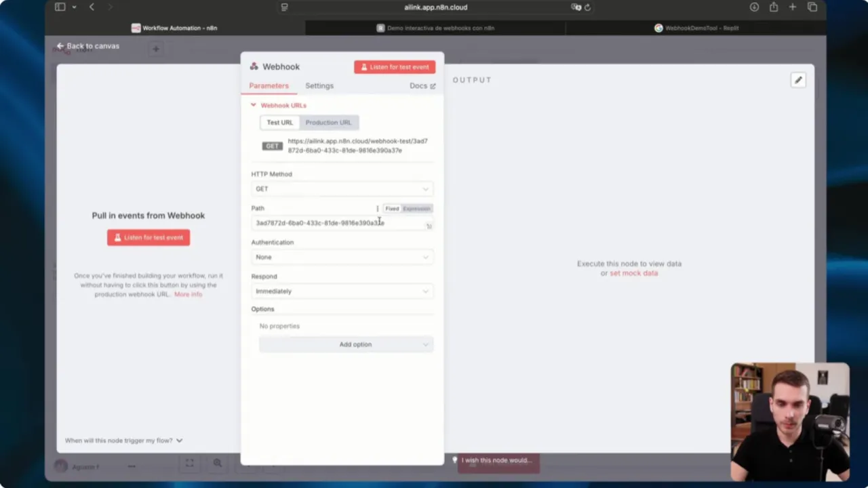Open the HTTP Method dropdown
The height and width of the screenshot is (488, 868).
tap(342, 189)
